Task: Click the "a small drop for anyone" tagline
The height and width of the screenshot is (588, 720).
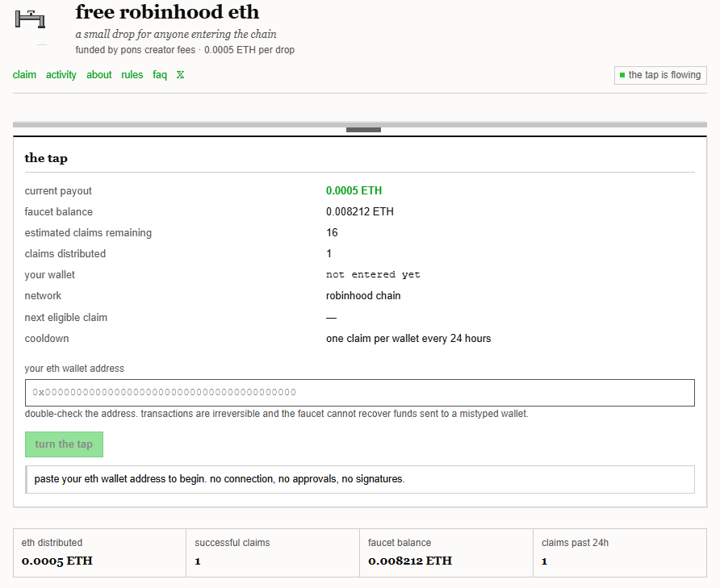Action: 176,35
